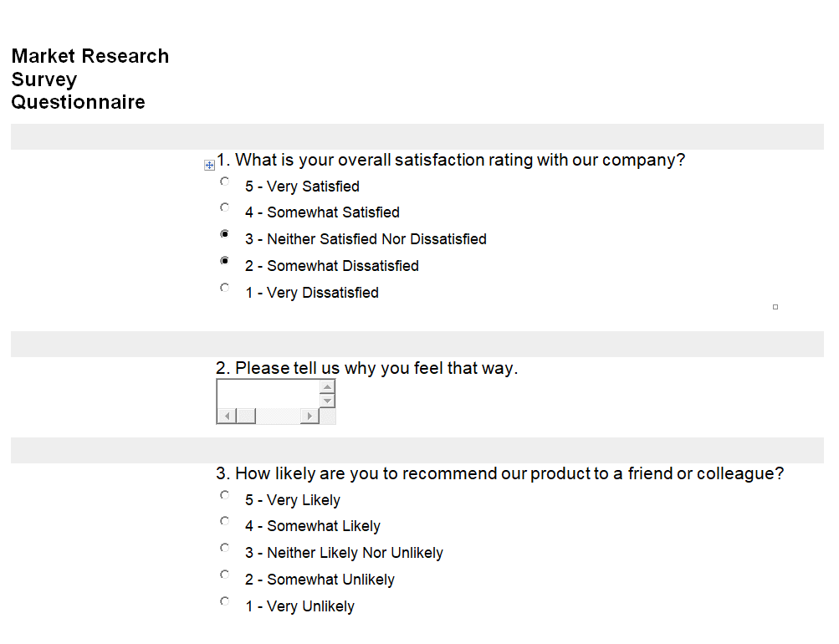Click the 'Please tell us why' question text
Image resolution: width=839 pixels, height=644 pixels.
click(x=366, y=368)
